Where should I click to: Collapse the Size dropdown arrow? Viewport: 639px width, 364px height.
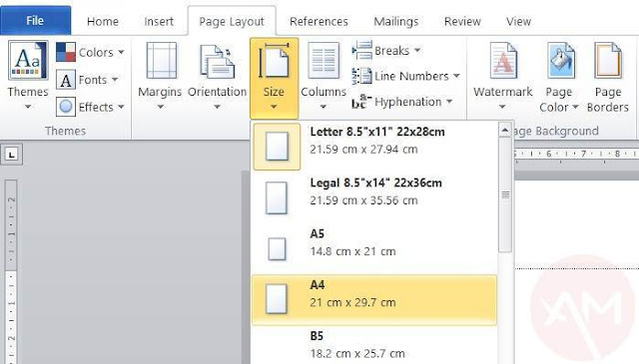point(274,107)
